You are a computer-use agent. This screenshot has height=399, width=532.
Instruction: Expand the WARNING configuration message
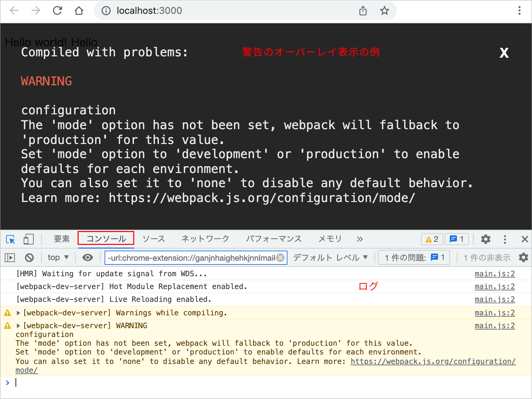coord(19,326)
